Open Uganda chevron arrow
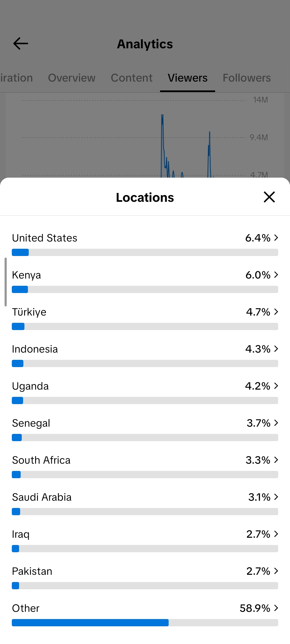 click(x=276, y=386)
